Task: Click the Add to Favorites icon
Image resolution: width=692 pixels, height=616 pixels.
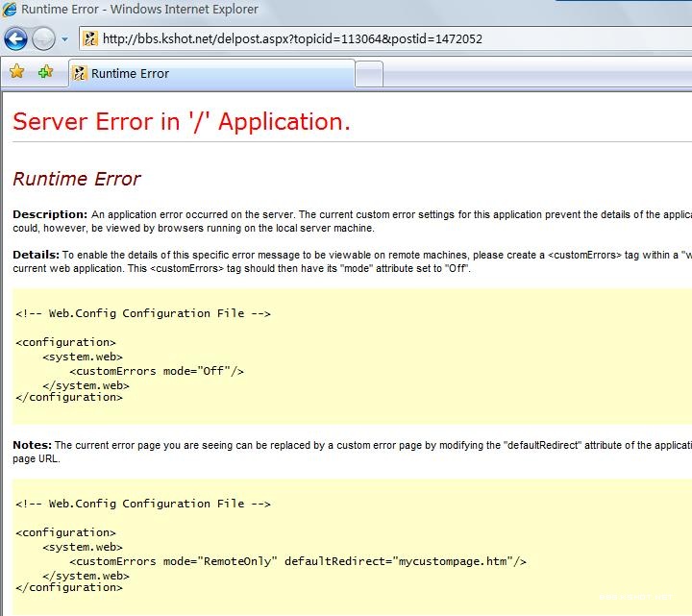Action: pyautogui.click(x=45, y=72)
